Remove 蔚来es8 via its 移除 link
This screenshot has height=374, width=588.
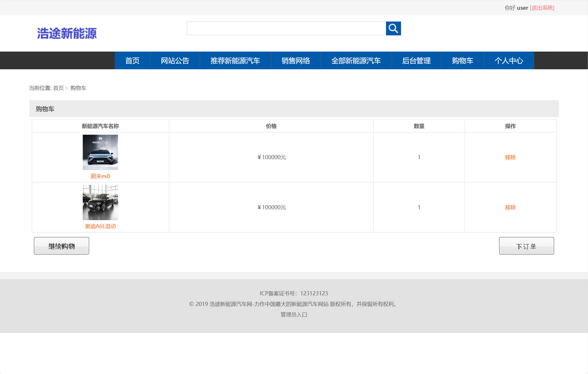pos(510,157)
